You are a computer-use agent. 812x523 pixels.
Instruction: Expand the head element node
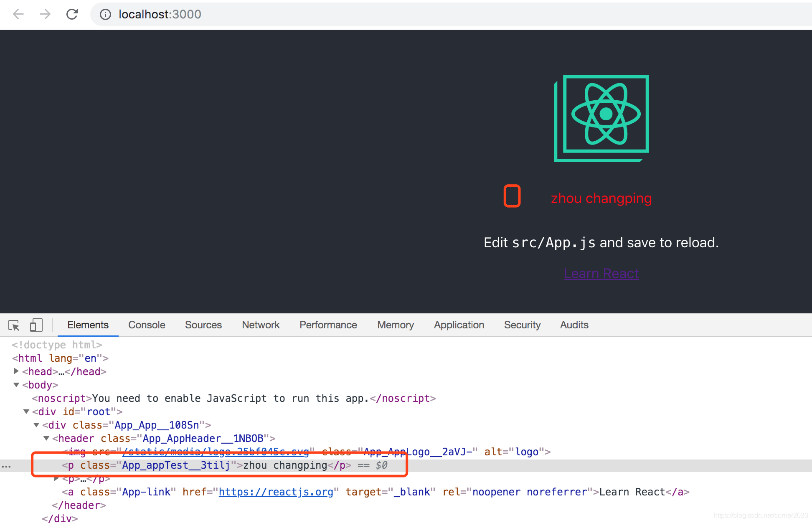pyautogui.click(x=16, y=371)
